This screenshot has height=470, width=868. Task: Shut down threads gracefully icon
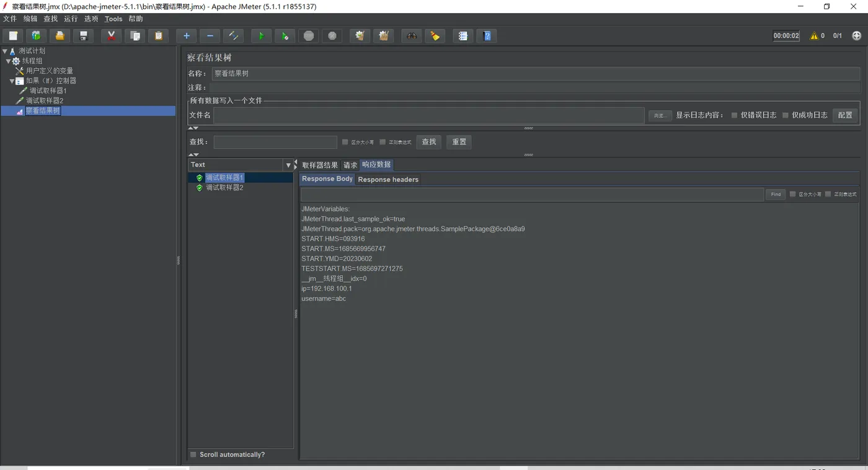point(332,36)
